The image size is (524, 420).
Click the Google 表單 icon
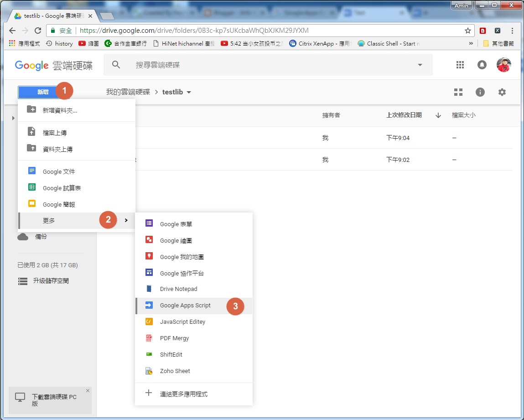149,223
